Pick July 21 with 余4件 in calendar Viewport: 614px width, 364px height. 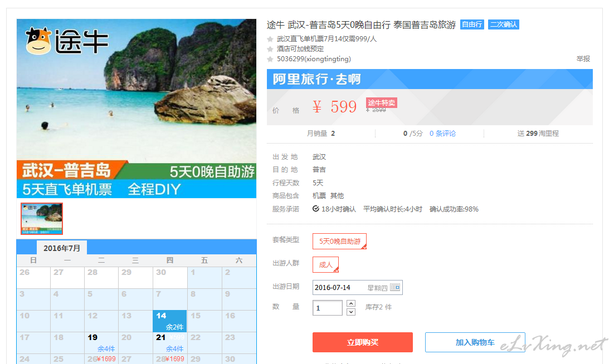(x=169, y=342)
